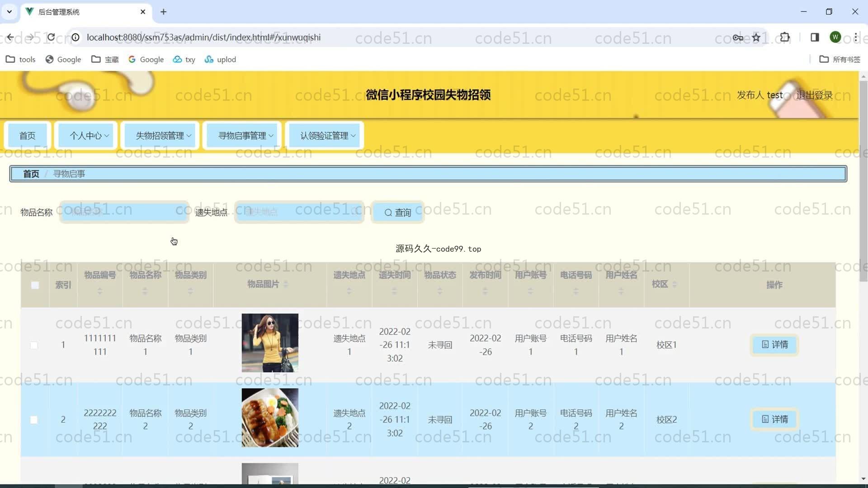Open the txy cloud bookmark
Image resolution: width=868 pixels, height=488 pixels.
[184, 59]
